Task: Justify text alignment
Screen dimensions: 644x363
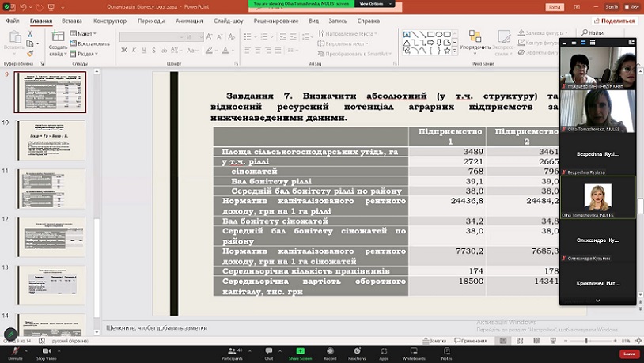Action: tap(278, 50)
